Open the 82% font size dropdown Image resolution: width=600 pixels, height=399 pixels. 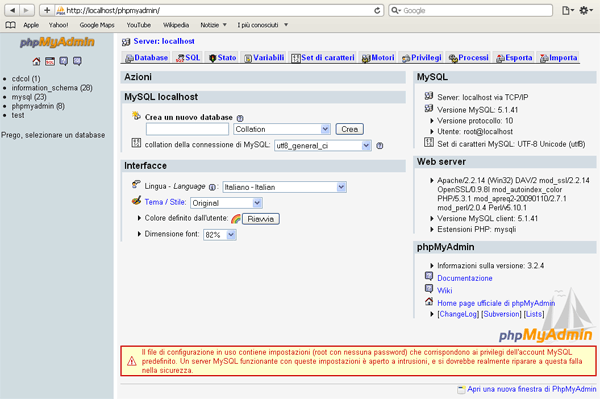click(220, 235)
